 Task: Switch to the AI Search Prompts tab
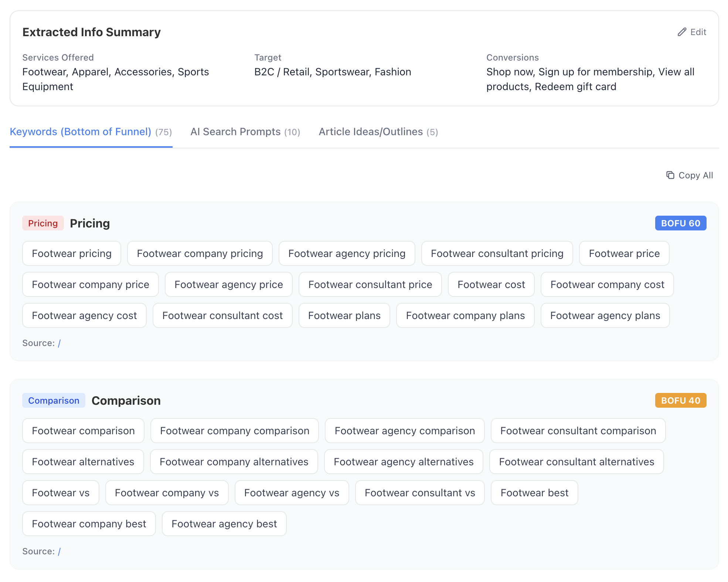coord(245,132)
